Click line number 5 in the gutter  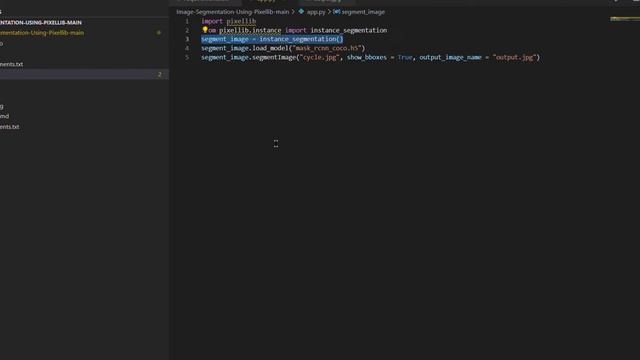[187, 58]
